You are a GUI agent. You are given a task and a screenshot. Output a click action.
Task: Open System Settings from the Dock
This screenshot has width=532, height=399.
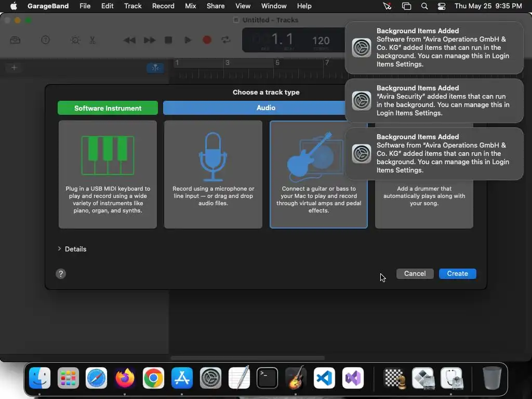(x=210, y=378)
